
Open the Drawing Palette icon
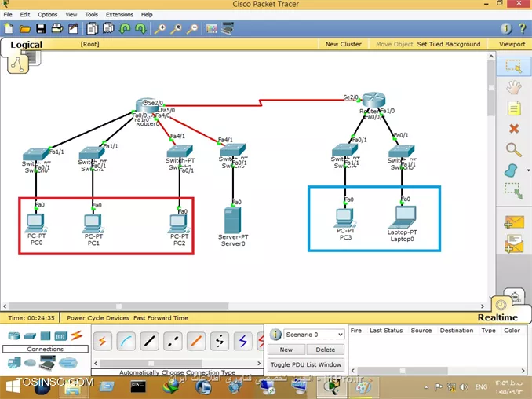[x=211, y=29]
